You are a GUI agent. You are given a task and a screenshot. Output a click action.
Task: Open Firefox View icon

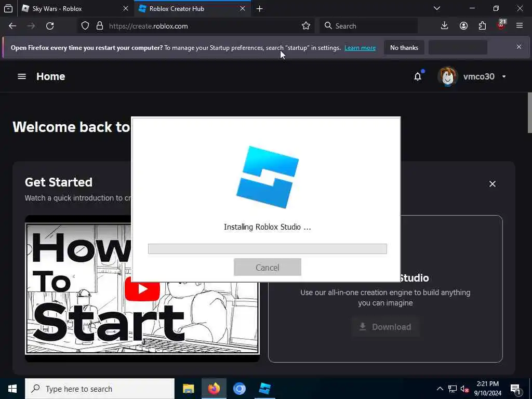(x=8, y=9)
